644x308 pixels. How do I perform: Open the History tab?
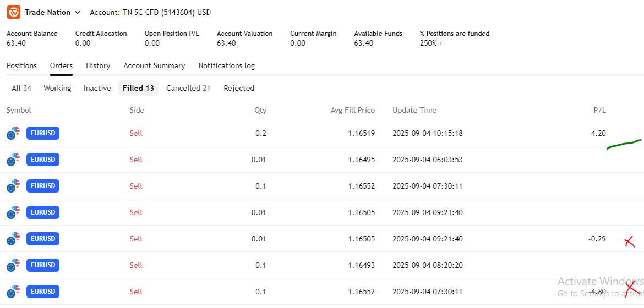98,65
